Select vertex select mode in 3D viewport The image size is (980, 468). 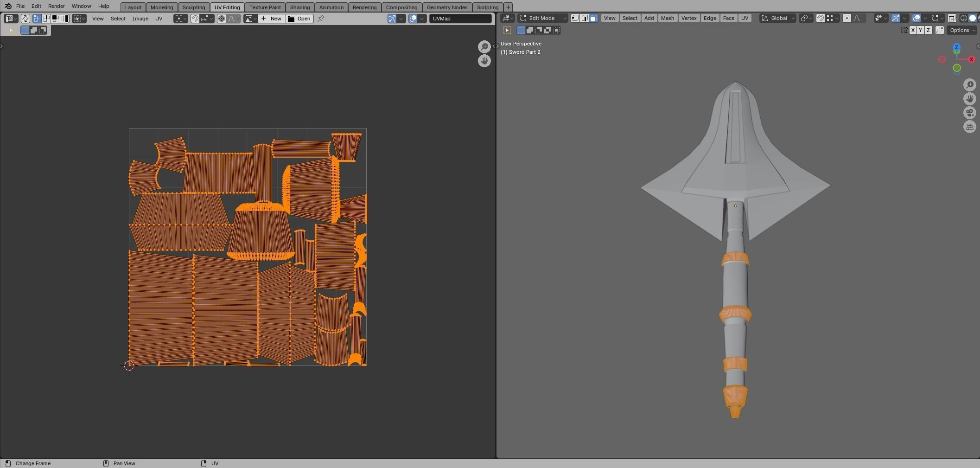[575, 18]
